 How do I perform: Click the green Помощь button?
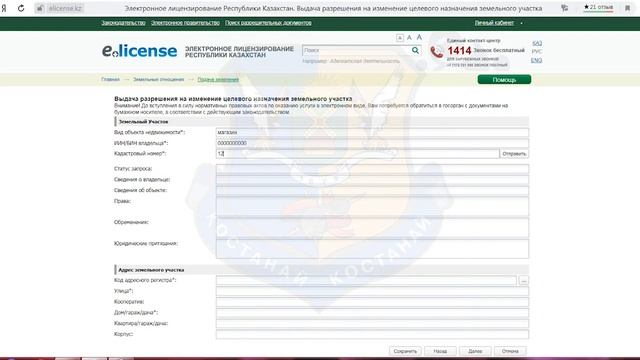tap(504, 80)
